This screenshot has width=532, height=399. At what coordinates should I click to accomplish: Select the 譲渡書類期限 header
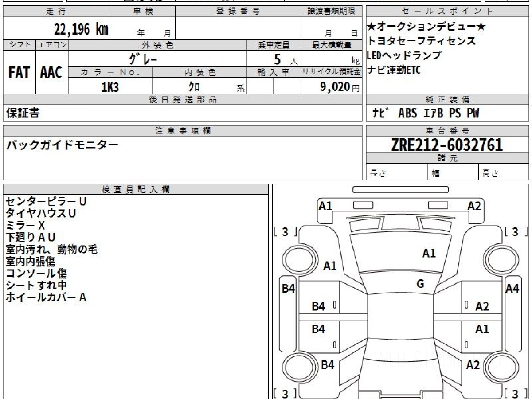pyautogui.click(x=331, y=12)
